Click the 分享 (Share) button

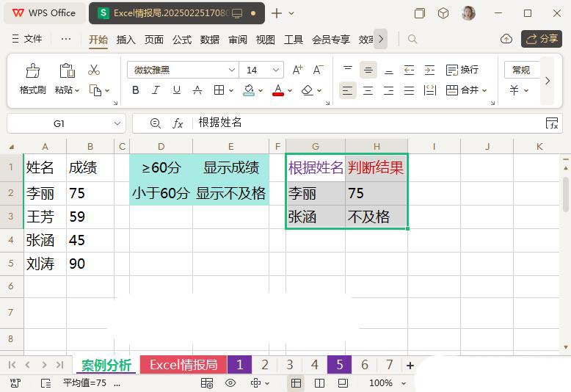pos(542,39)
